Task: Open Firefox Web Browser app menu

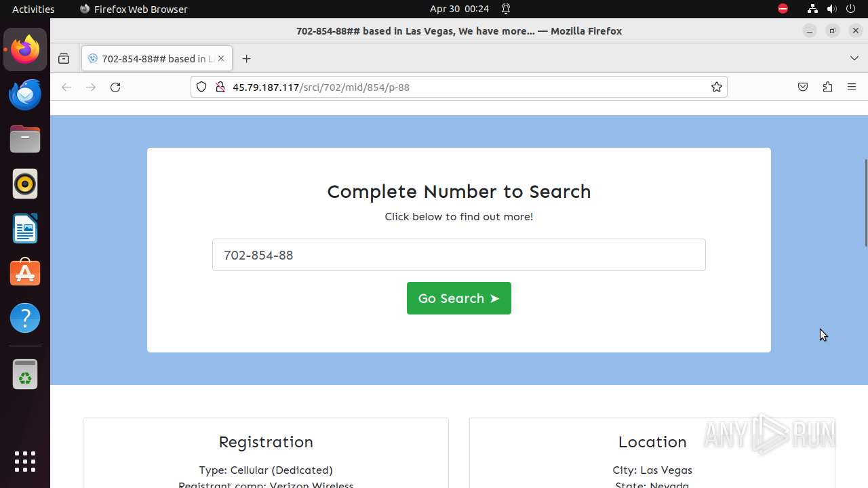Action: (x=134, y=9)
